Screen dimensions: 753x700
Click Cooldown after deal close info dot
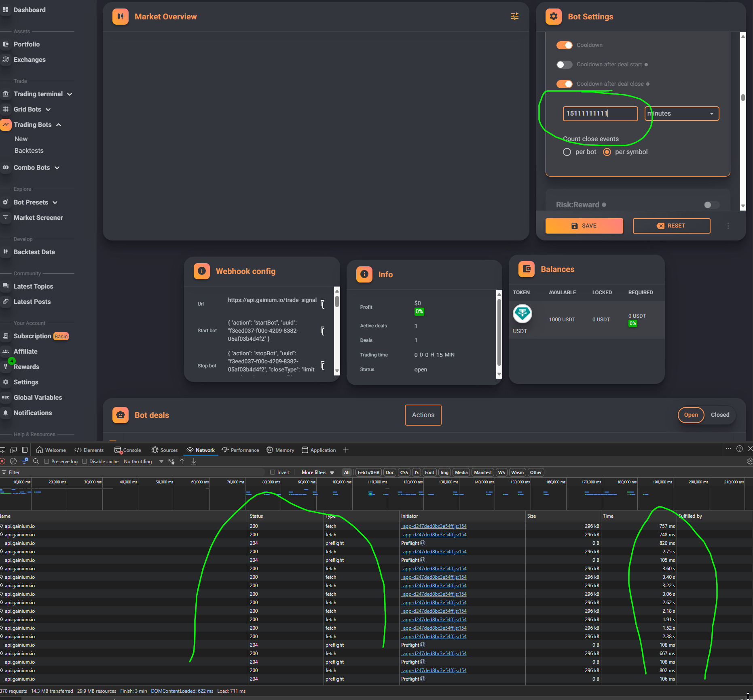tap(648, 84)
